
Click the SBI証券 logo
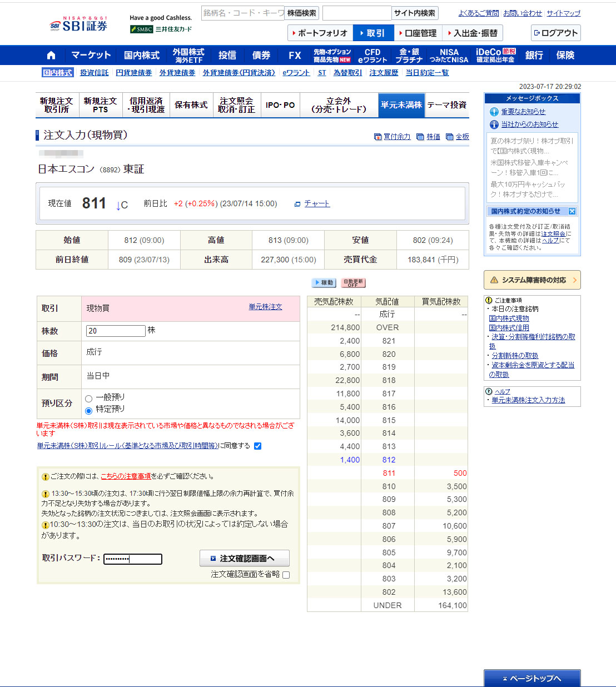pyautogui.click(x=78, y=24)
